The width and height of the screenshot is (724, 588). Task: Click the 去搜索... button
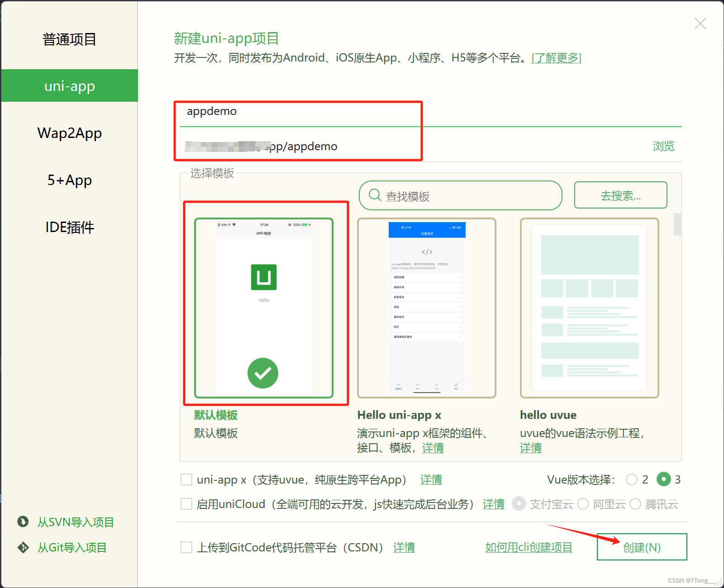click(620, 195)
